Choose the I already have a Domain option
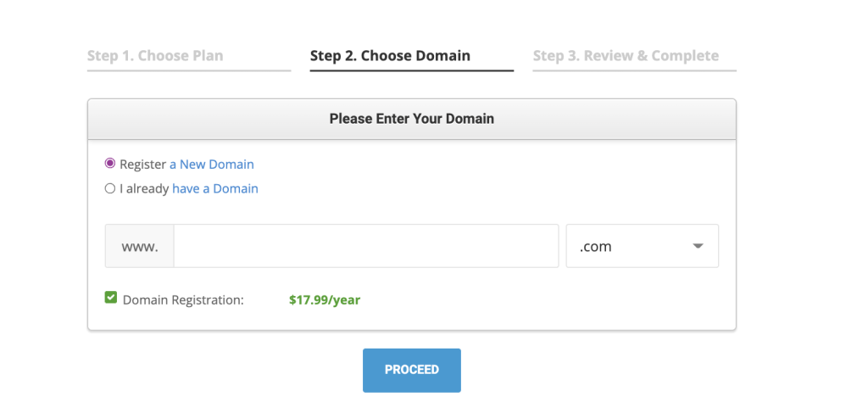 pos(110,188)
